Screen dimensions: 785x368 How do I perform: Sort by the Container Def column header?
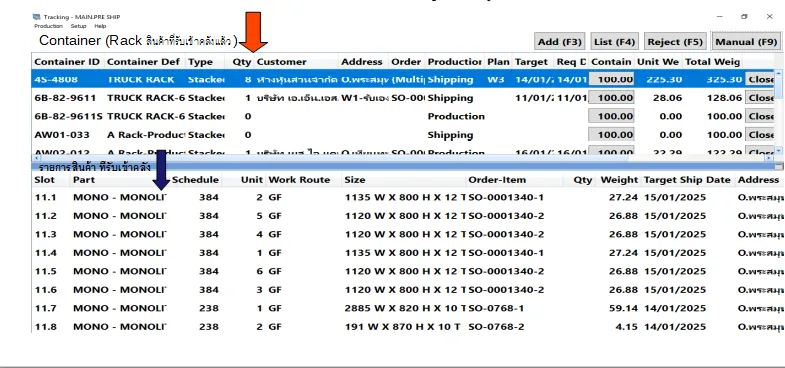tap(145, 62)
